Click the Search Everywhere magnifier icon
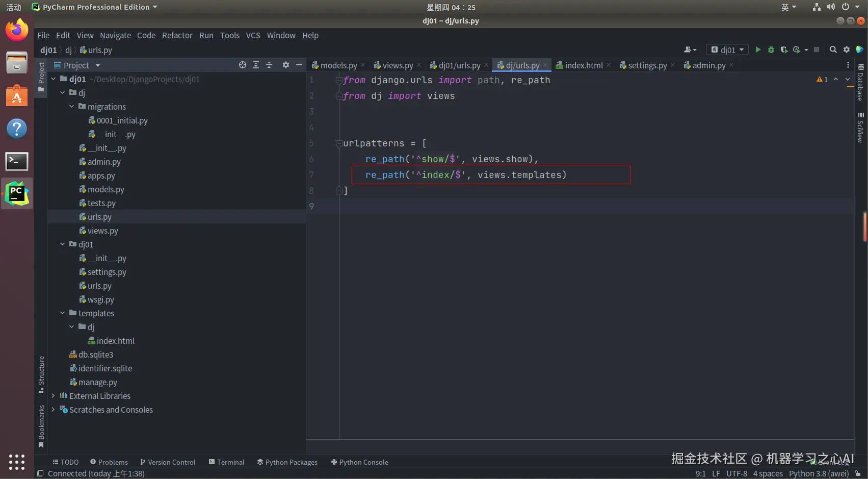 833,49
